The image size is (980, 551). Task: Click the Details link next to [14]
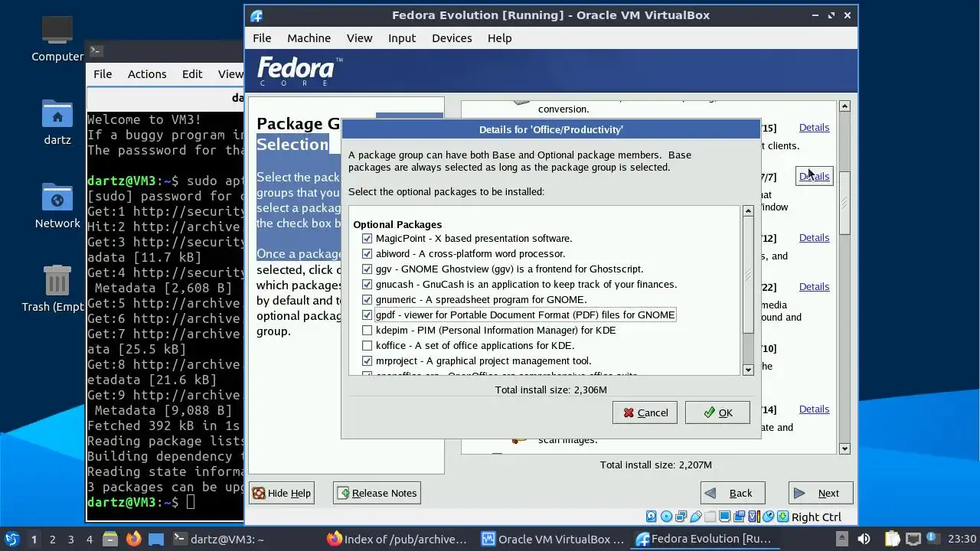tap(814, 409)
